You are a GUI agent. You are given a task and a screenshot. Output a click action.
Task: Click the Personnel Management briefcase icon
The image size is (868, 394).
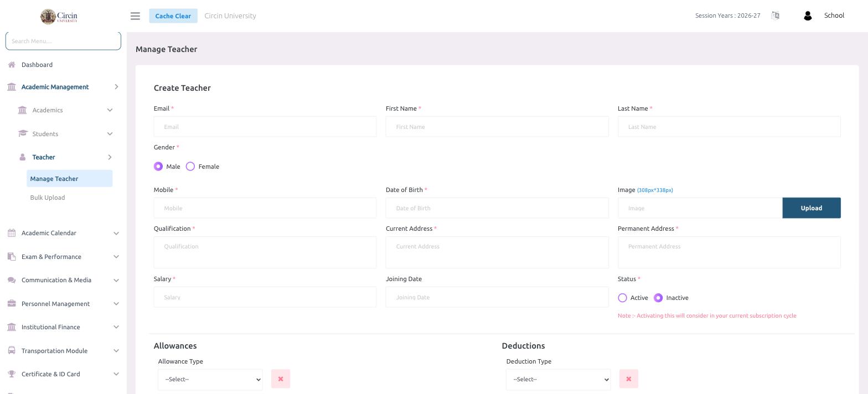tap(12, 304)
